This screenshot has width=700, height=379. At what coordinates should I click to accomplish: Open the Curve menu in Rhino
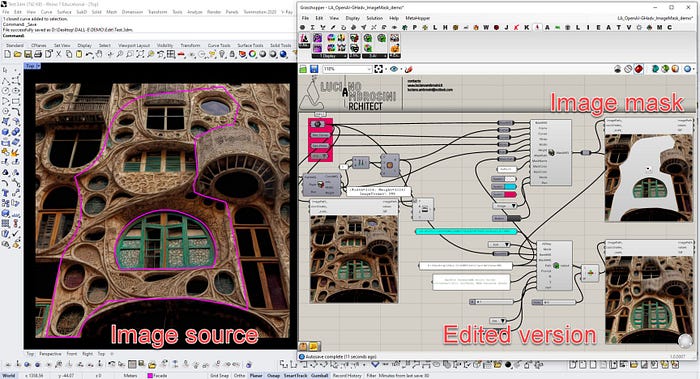coord(46,12)
